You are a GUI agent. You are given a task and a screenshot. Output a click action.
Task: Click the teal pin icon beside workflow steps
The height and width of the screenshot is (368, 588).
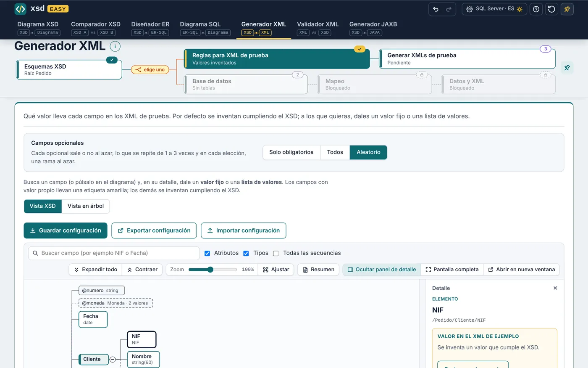point(567,68)
